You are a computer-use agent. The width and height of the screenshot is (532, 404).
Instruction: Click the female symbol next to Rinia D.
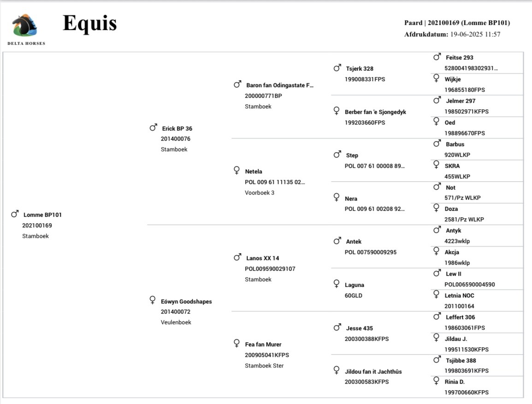[x=437, y=381]
